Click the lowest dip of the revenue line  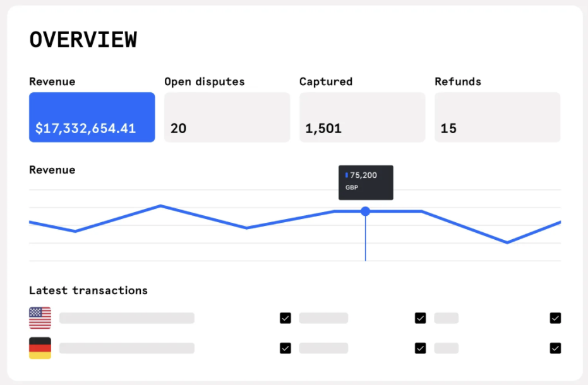[507, 242]
